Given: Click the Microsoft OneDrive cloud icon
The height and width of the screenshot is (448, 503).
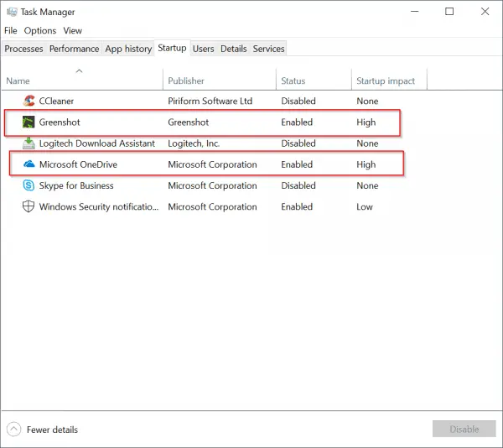Looking at the screenshot, I should pyautogui.click(x=29, y=164).
